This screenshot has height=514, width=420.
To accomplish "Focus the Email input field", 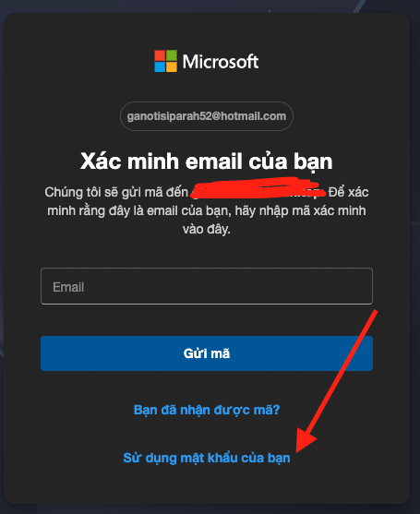I will pos(207,286).
